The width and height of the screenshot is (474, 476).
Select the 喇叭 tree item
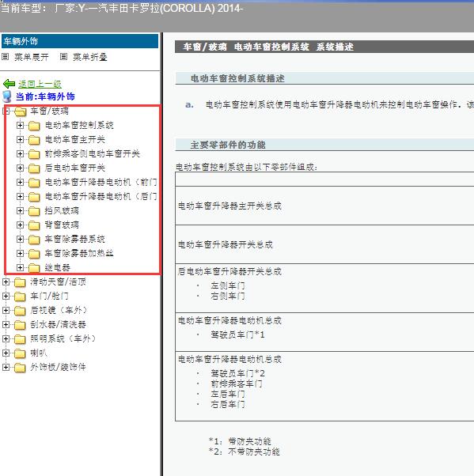click(x=39, y=353)
